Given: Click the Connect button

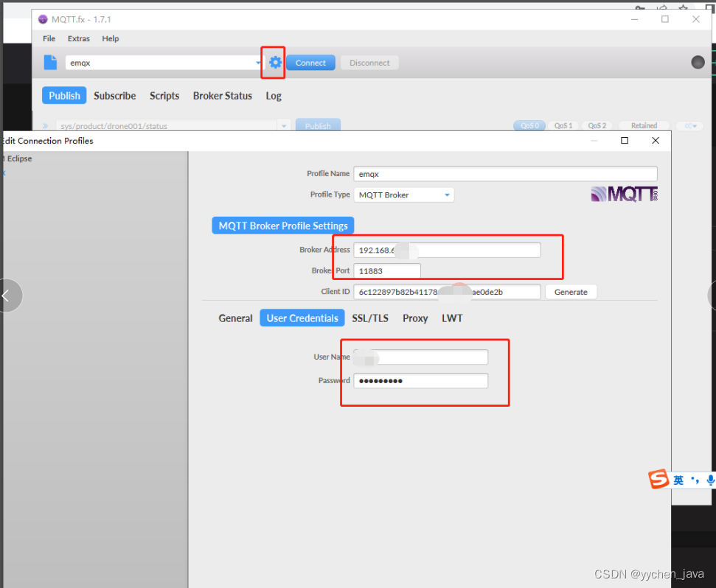Looking at the screenshot, I should (x=310, y=63).
